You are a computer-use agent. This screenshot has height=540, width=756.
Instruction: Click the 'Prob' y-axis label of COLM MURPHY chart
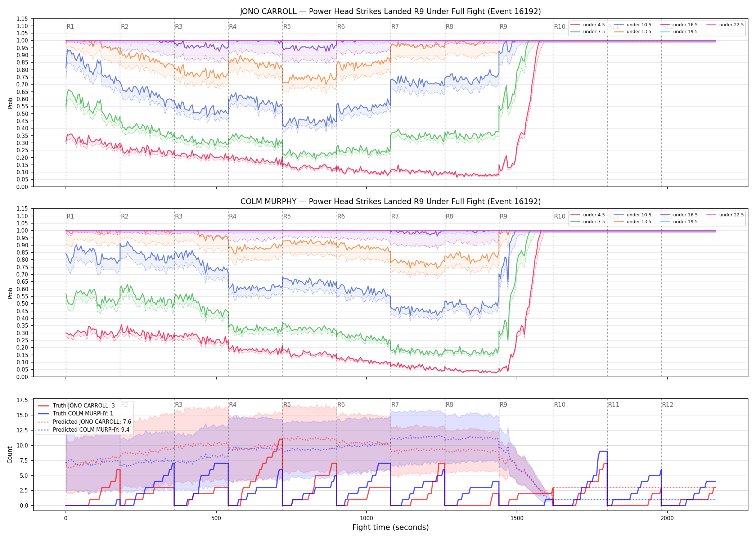(x=10, y=293)
